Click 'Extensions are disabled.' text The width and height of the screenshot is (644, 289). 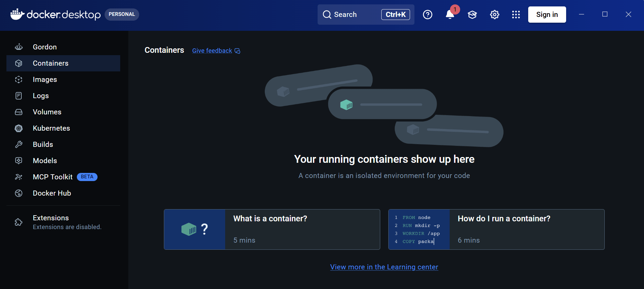[x=67, y=227]
